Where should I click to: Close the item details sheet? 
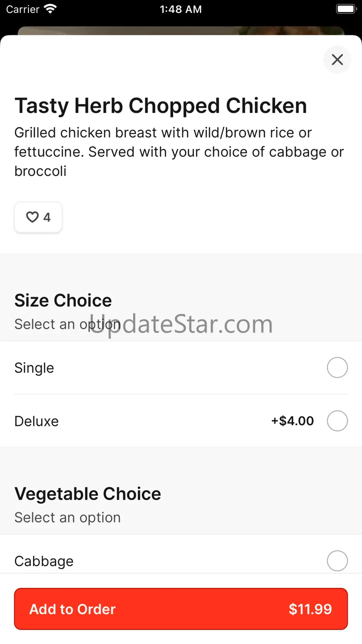(337, 59)
